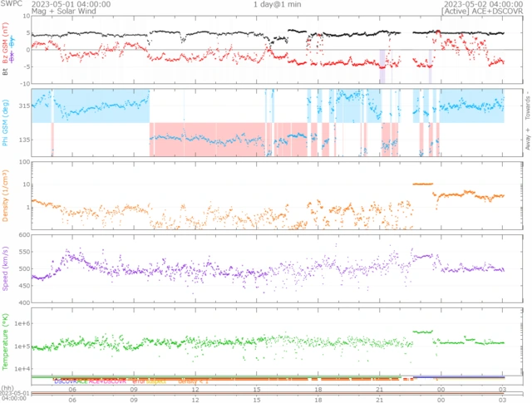Click the SWPC label in the header
This screenshot has height=403, width=532.
[x=12, y=3]
